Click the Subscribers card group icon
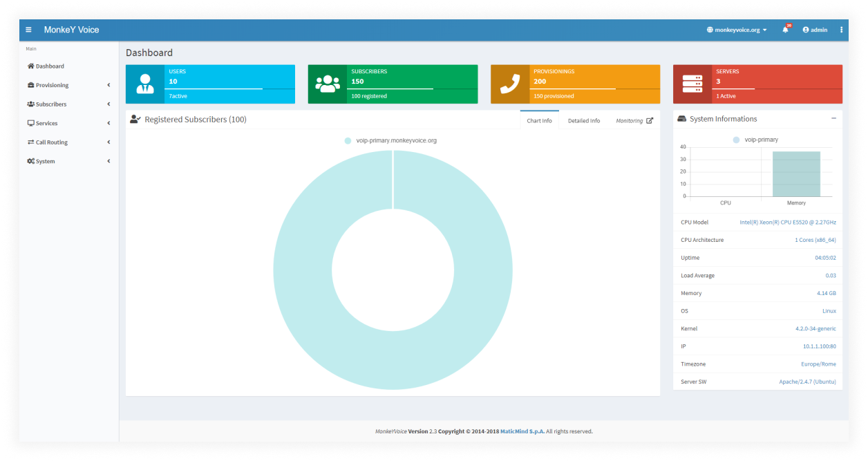Screen dimensions: 868x461 coord(328,84)
